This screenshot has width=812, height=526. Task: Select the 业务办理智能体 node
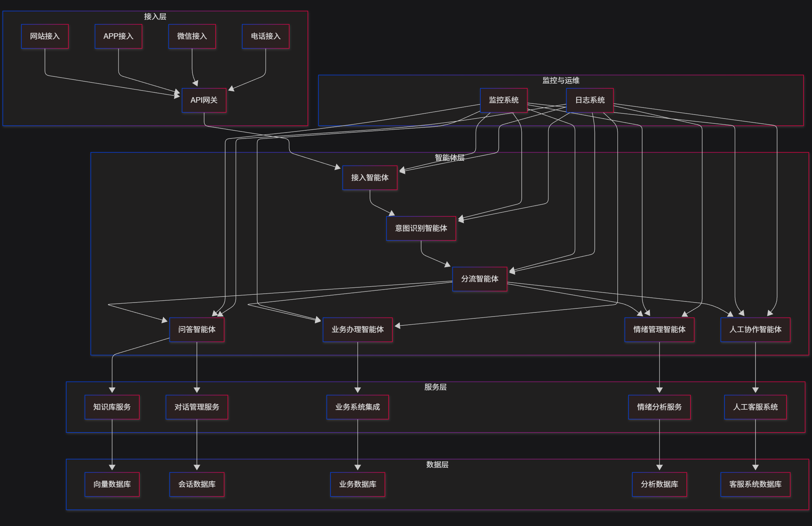click(x=357, y=329)
